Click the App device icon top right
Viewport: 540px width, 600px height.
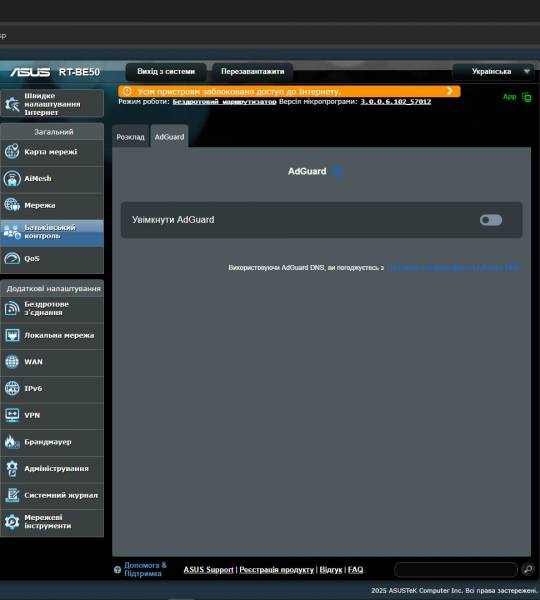tap(527, 97)
